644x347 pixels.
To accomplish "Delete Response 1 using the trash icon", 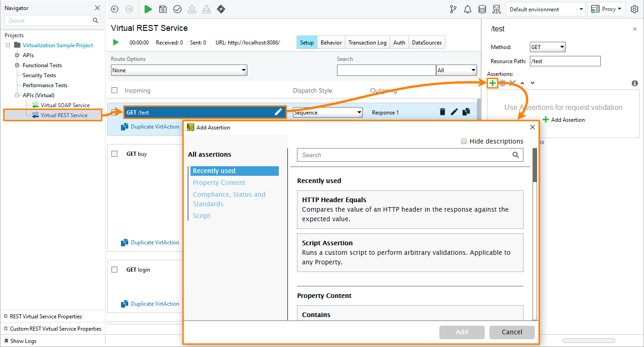I will click(x=442, y=112).
